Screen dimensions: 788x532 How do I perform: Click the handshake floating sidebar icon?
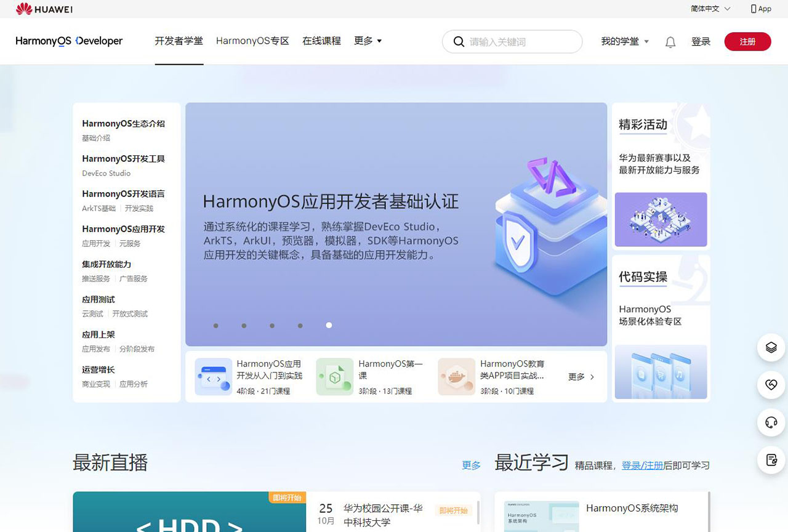click(x=771, y=385)
